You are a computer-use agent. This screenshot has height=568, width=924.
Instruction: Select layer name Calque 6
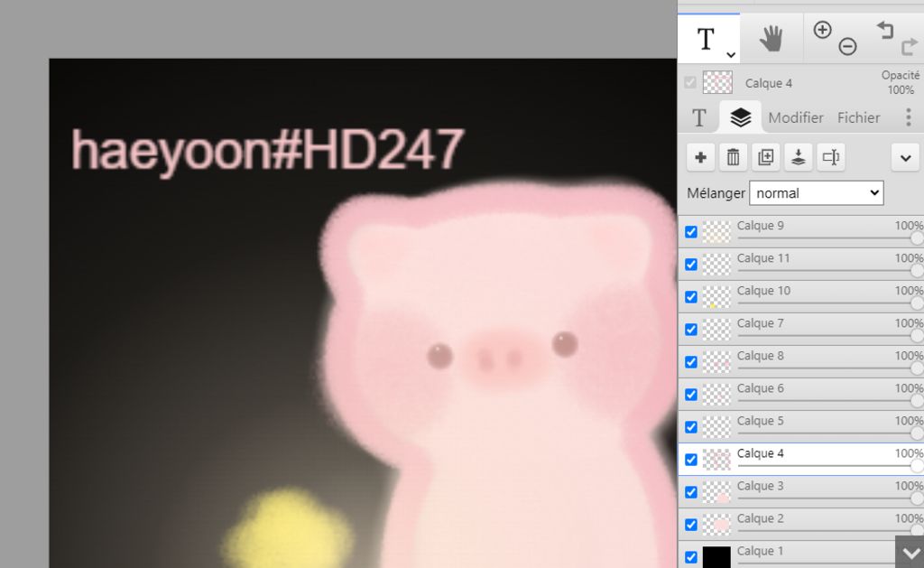point(760,388)
